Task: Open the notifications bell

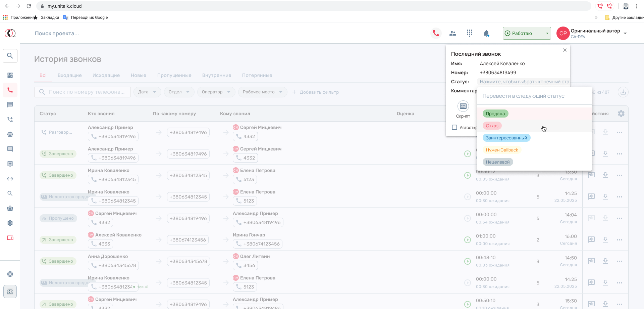Action: (486, 33)
